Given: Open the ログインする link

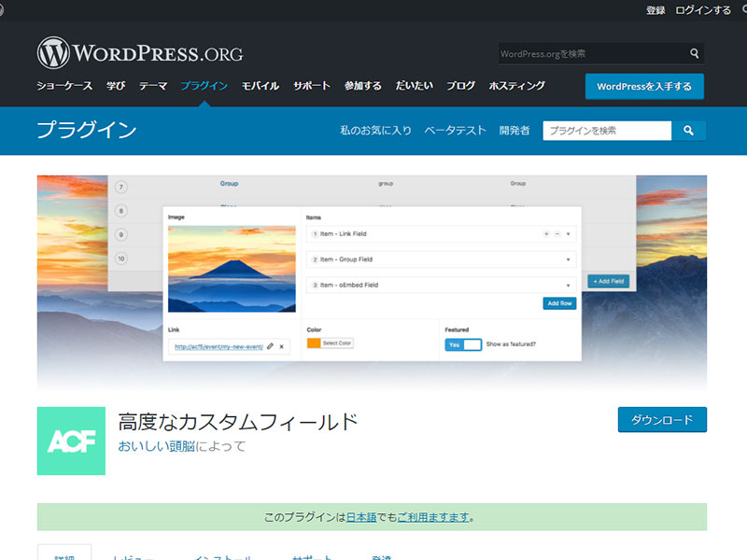Looking at the screenshot, I should [703, 10].
